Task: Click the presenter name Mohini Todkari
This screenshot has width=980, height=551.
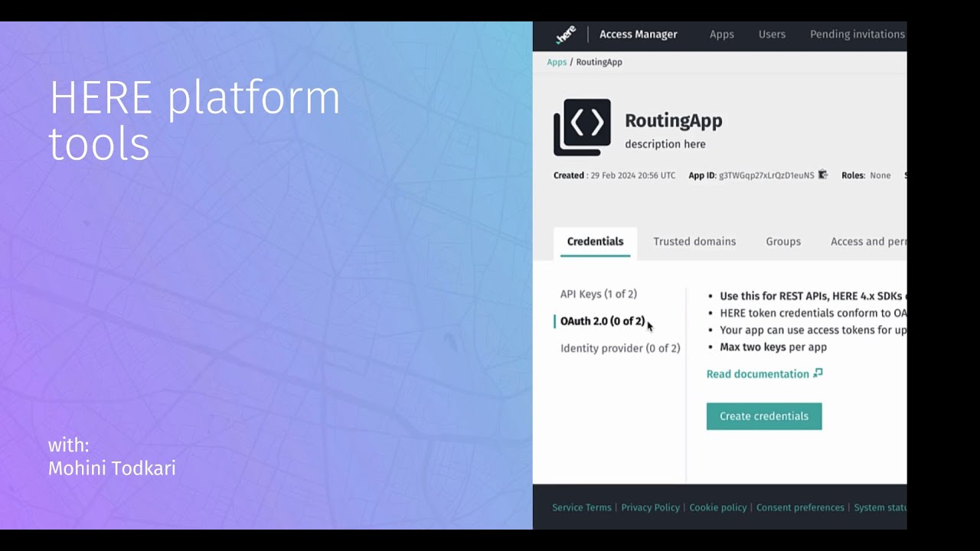Action: (x=112, y=468)
